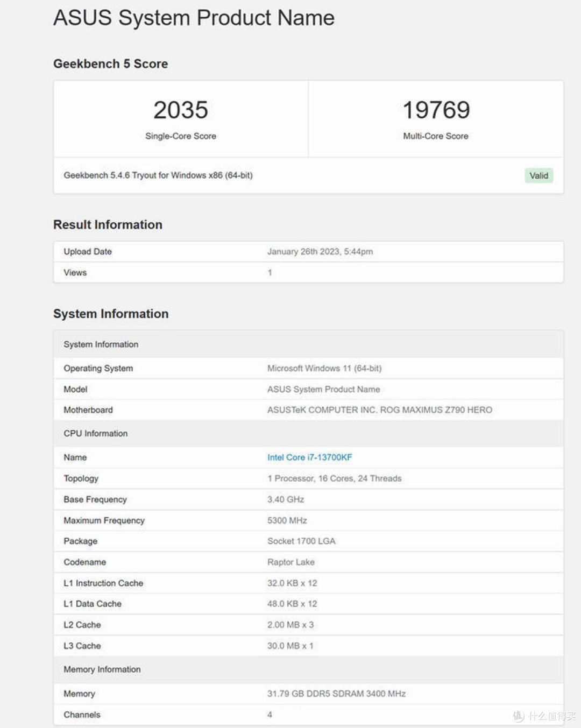
Task: Click the Operating System label
Action: coord(98,369)
